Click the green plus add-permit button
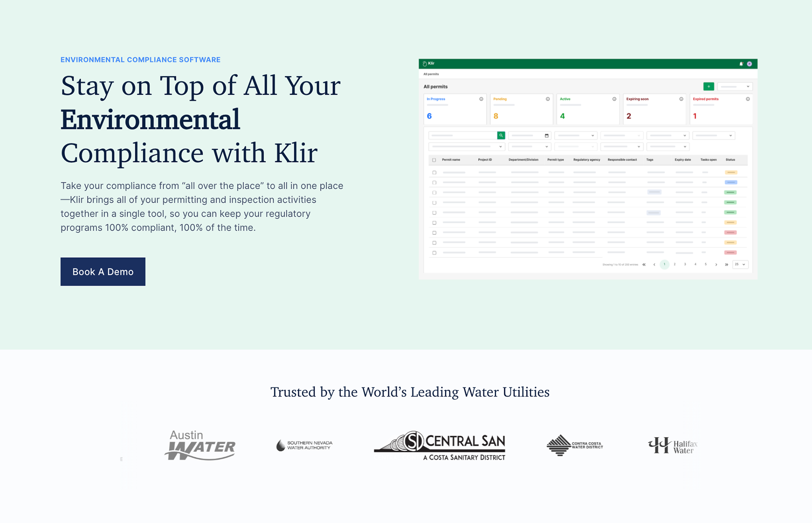Image resolution: width=812 pixels, height=523 pixels. pyautogui.click(x=708, y=86)
